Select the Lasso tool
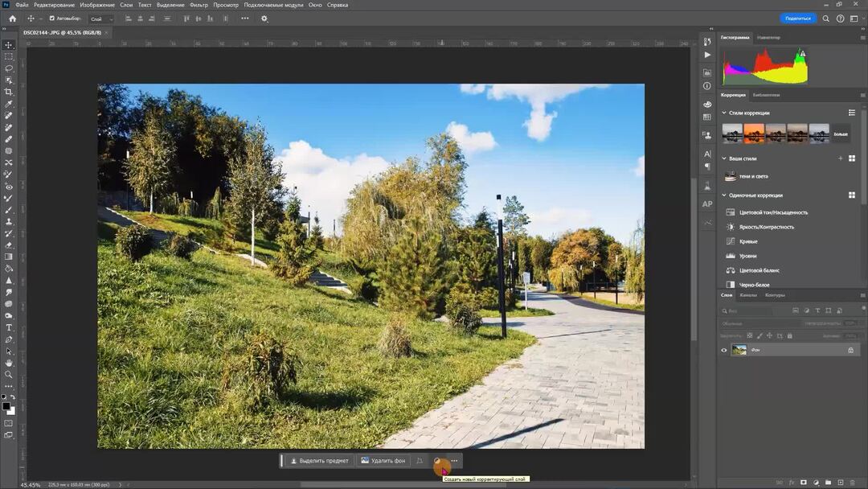868x489 pixels. (9, 68)
